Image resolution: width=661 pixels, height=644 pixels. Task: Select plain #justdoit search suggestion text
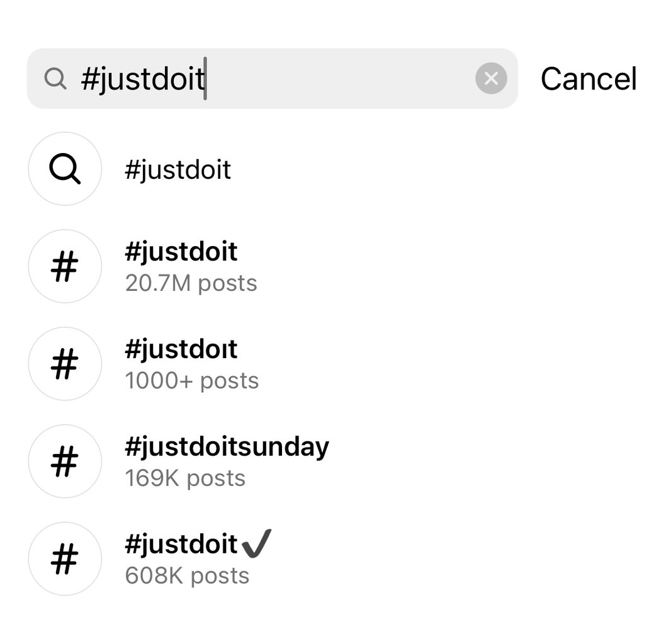(178, 170)
